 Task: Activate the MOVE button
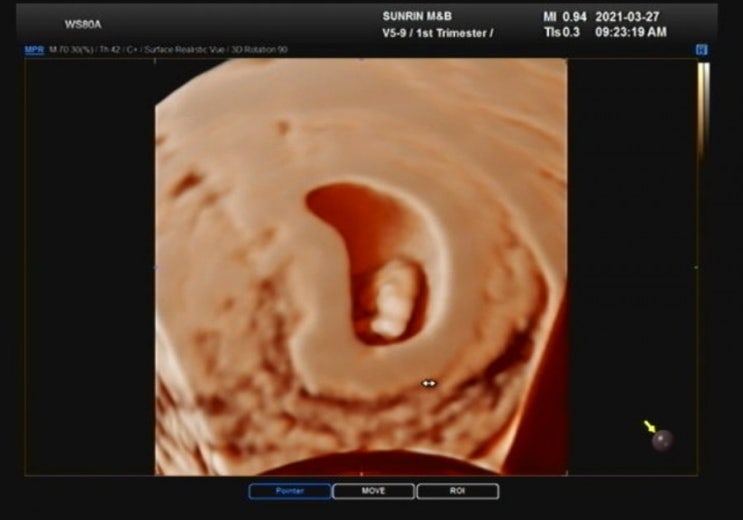(x=373, y=491)
